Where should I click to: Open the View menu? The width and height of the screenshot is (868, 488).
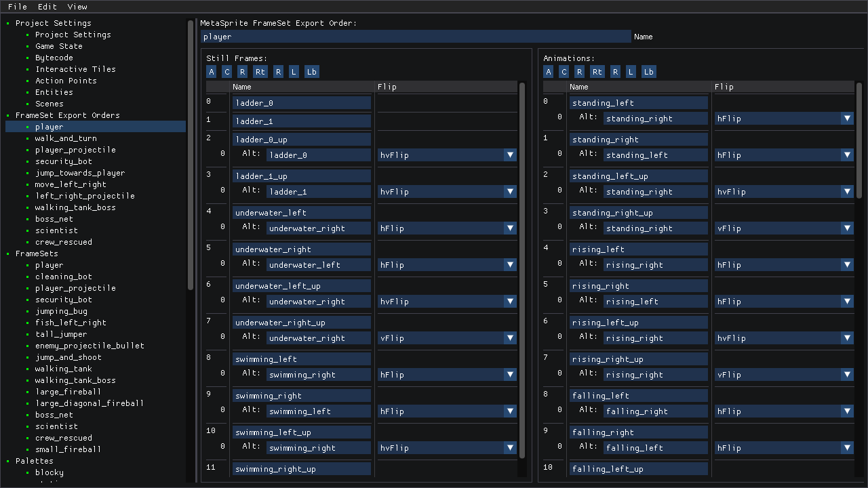[x=77, y=7]
